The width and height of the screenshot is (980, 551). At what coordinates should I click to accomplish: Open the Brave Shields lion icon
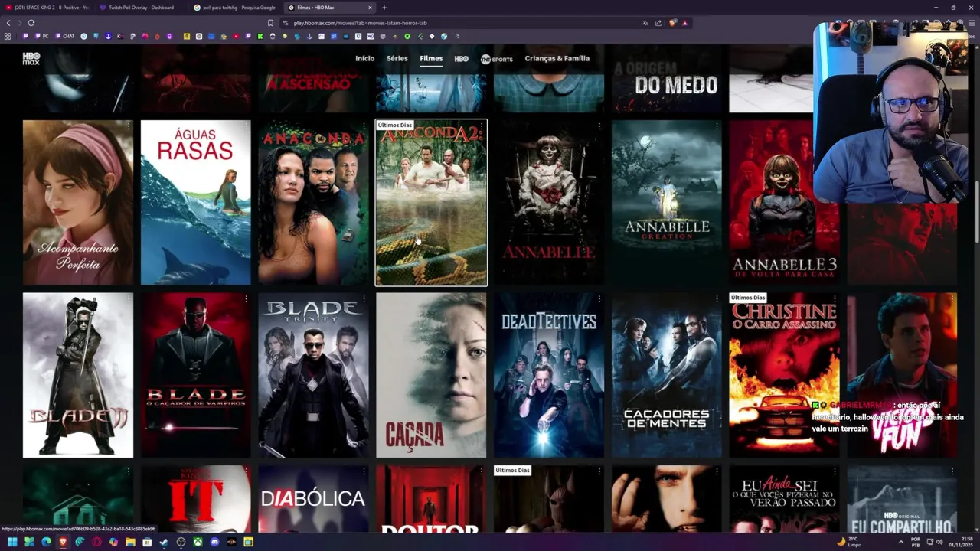(x=673, y=23)
